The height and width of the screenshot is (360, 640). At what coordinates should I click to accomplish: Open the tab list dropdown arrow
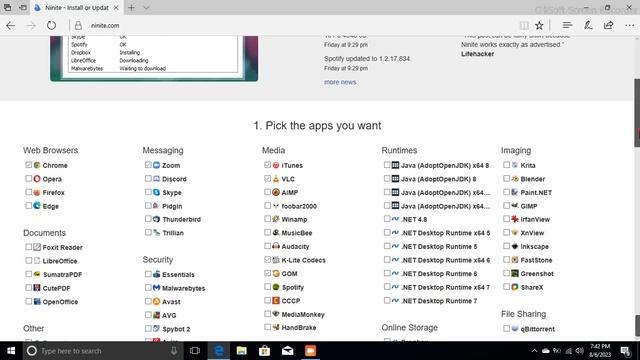(146, 8)
